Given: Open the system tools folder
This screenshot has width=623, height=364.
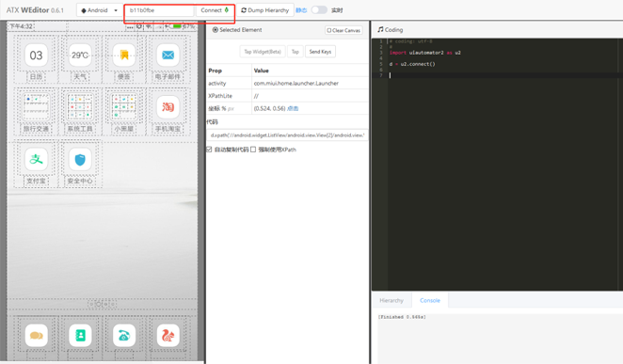Looking at the screenshot, I should [80, 107].
